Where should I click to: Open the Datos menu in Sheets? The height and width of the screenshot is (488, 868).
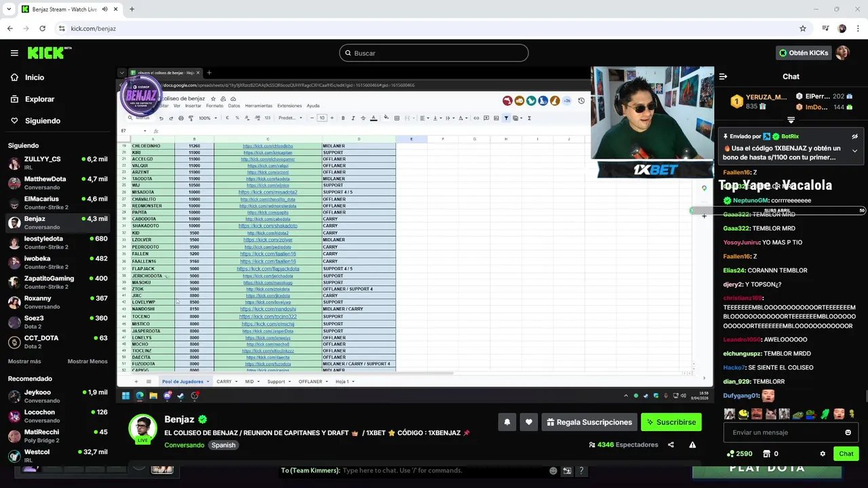tap(234, 106)
